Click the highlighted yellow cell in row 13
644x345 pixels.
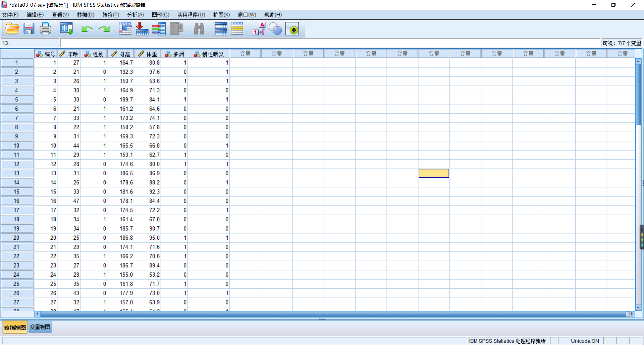coord(434,173)
